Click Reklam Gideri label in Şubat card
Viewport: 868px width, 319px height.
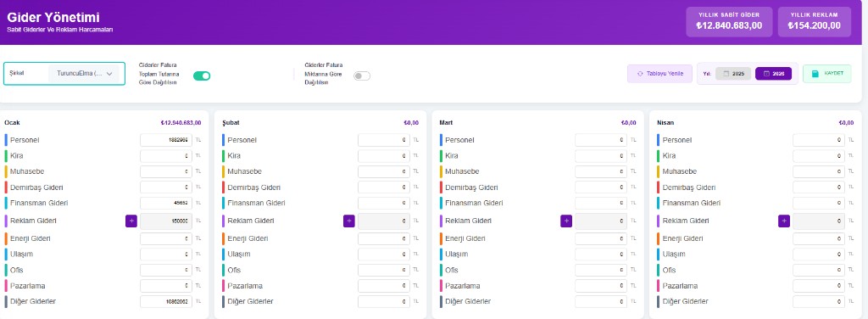click(251, 221)
